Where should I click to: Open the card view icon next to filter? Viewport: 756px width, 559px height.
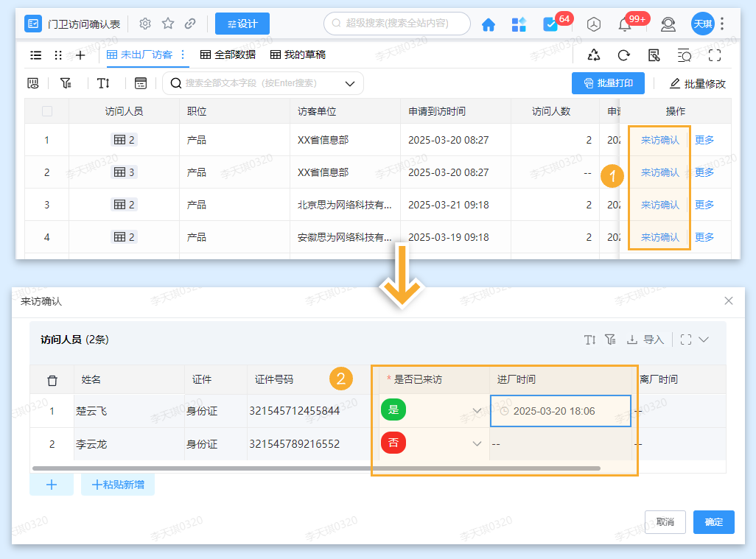click(x=141, y=83)
